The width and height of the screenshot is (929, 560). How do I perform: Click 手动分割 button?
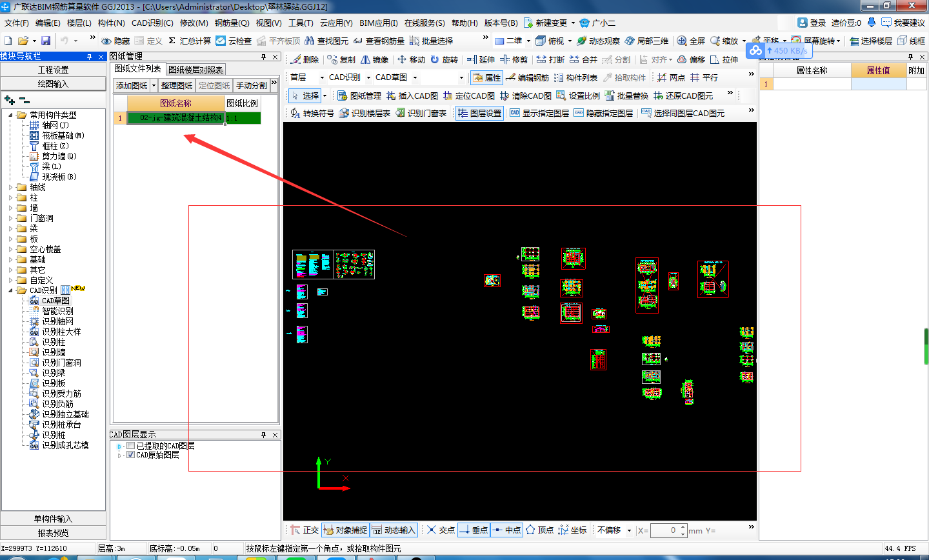[252, 85]
